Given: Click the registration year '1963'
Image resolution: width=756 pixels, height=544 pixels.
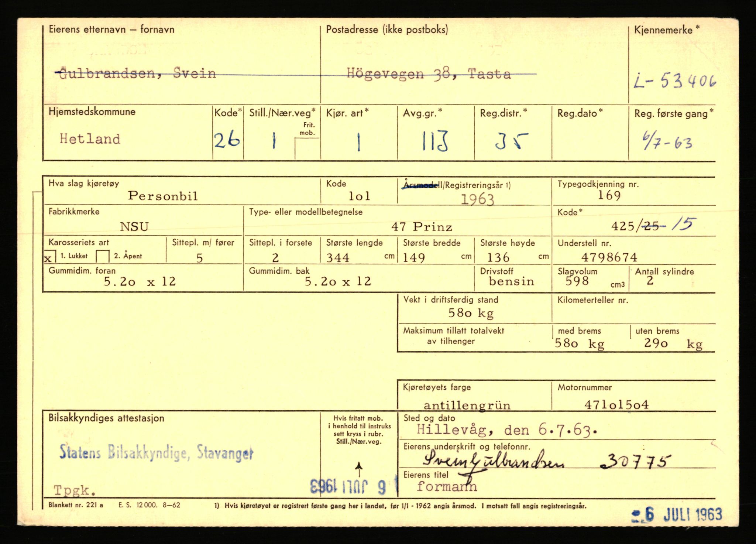Looking at the screenshot, I should [477, 200].
